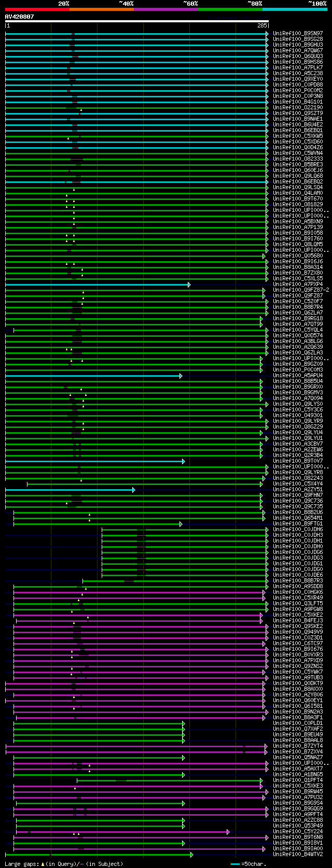The image size is (332, 868).
Task: Click label UniRef100_Q9LYS0
Action: [298, 404]
